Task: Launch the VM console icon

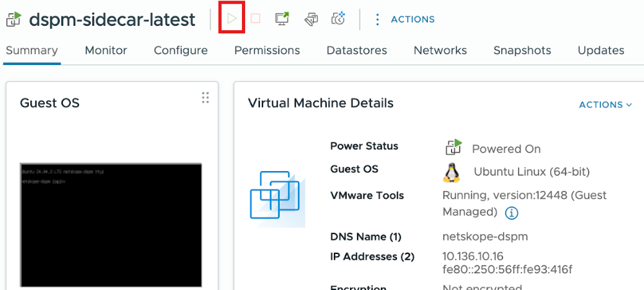Action: click(x=282, y=19)
